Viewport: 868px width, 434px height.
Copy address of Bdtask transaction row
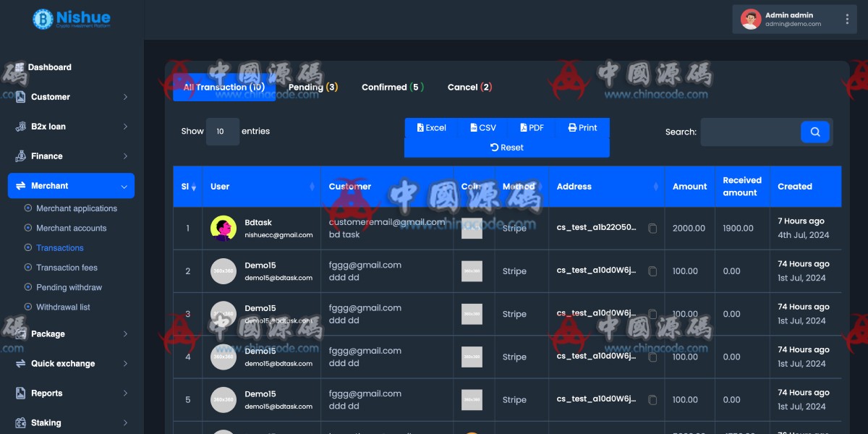[652, 229]
